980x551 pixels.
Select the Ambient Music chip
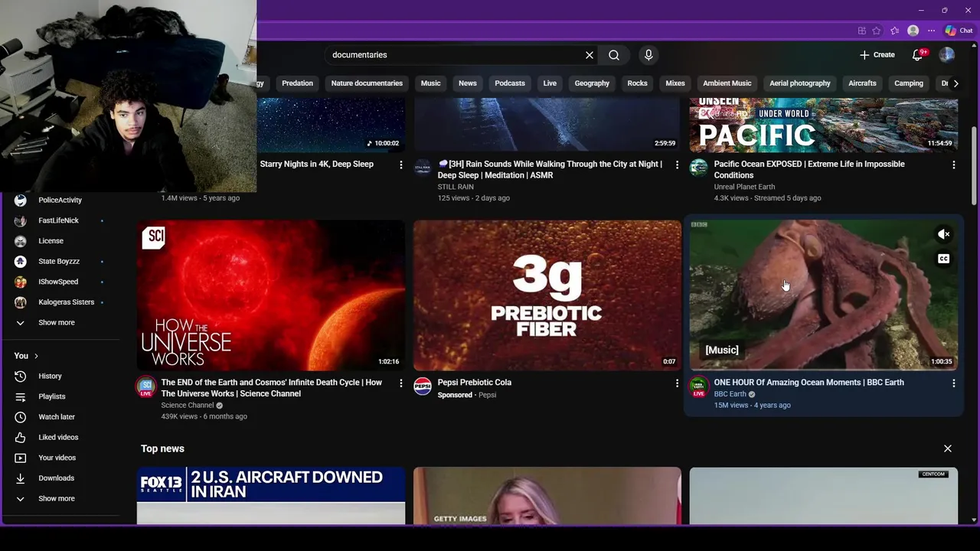[727, 83]
